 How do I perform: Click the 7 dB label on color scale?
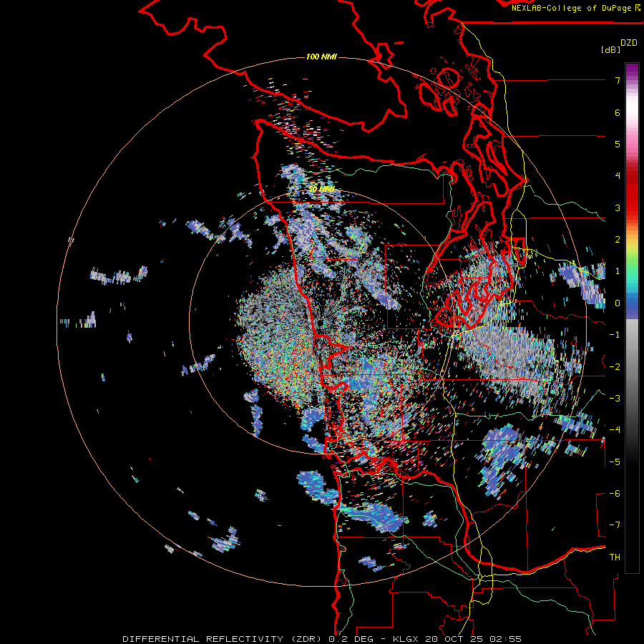(618, 80)
